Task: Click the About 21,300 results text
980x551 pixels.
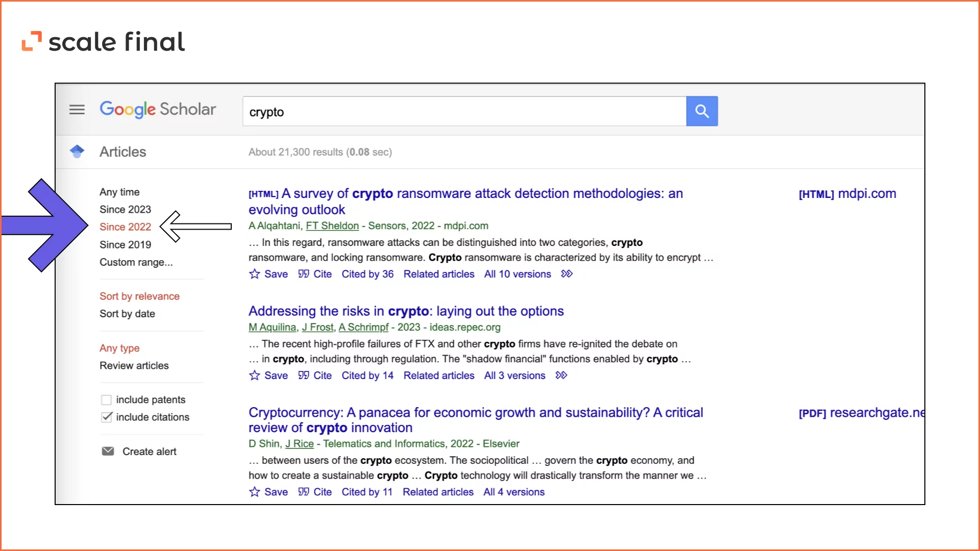Action: (320, 152)
